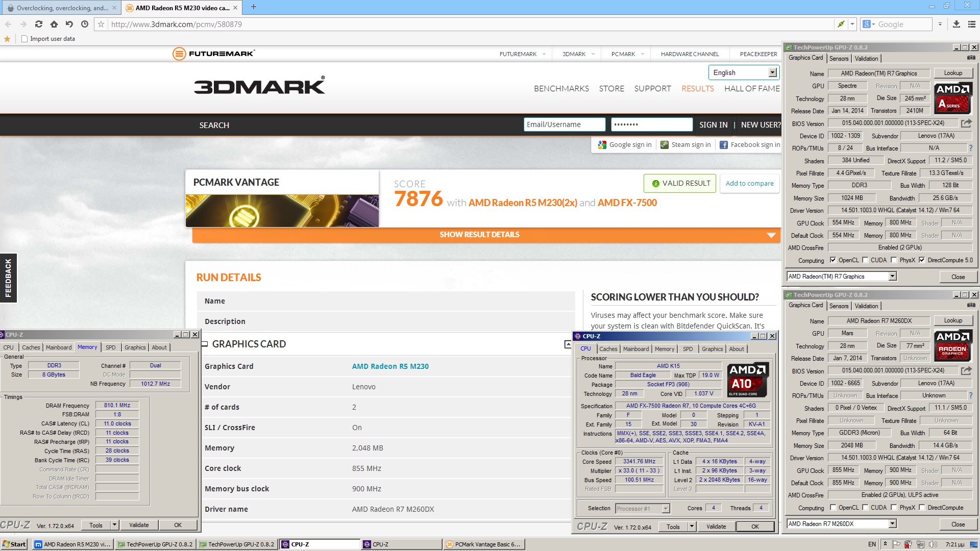Click BIOS export icon in top GPU-Z
This screenshot has height=551, width=980.
click(966, 123)
